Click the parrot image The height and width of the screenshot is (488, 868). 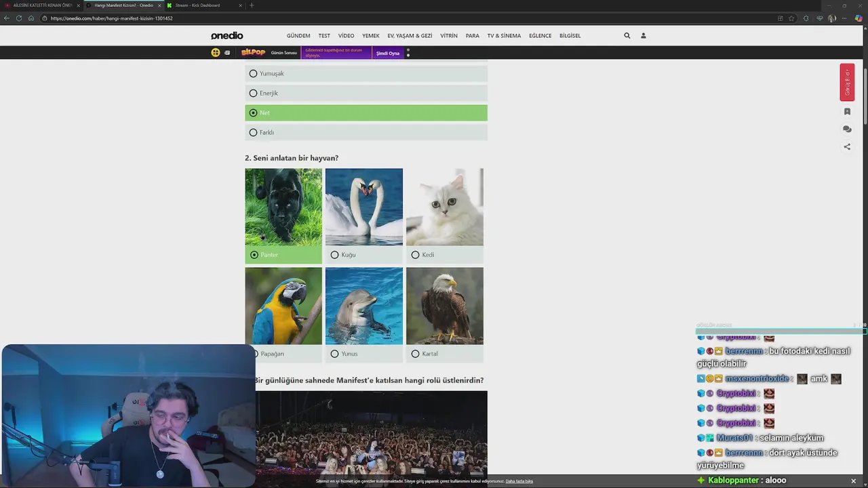(283, 306)
